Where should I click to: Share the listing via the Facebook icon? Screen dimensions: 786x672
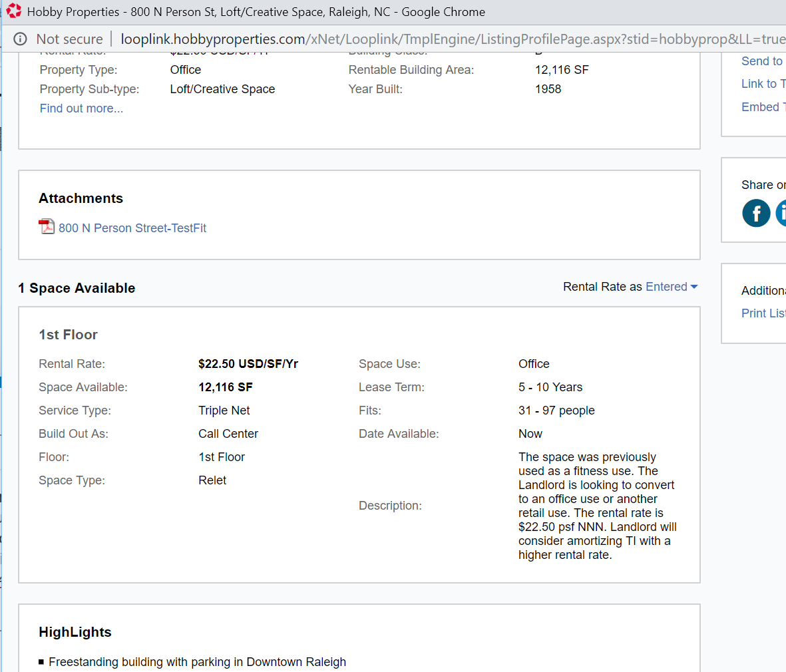pyautogui.click(x=756, y=214)
